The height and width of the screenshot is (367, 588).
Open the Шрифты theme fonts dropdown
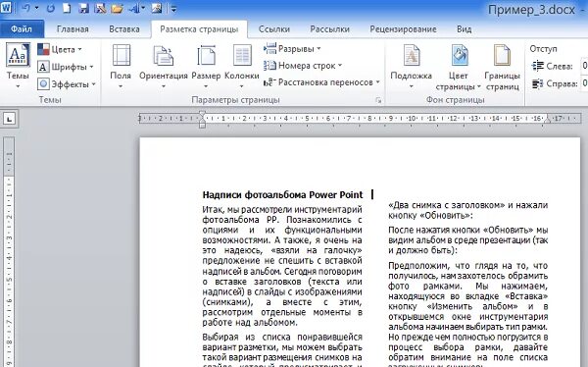click(66, 67)
